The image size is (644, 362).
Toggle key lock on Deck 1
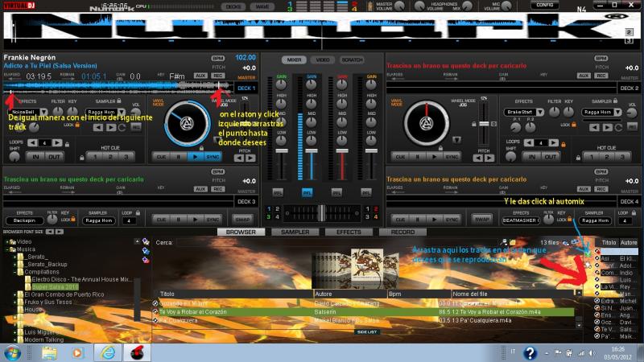(x=76, y=125)
